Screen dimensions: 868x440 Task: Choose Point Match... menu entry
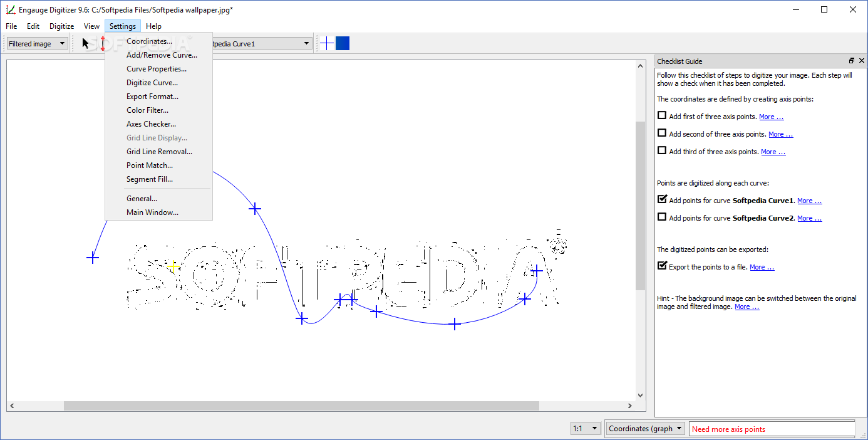tap(159, 165)
